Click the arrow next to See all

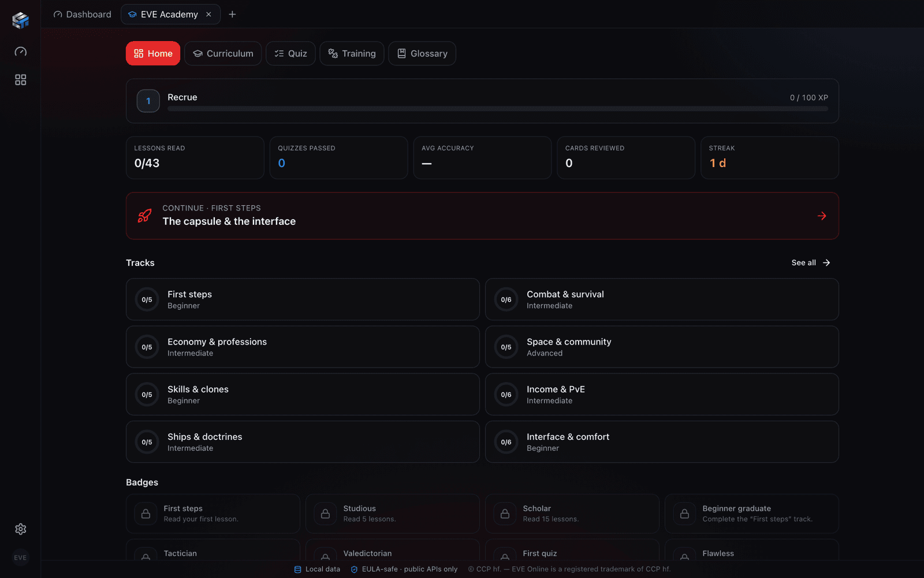coord(826,262)
